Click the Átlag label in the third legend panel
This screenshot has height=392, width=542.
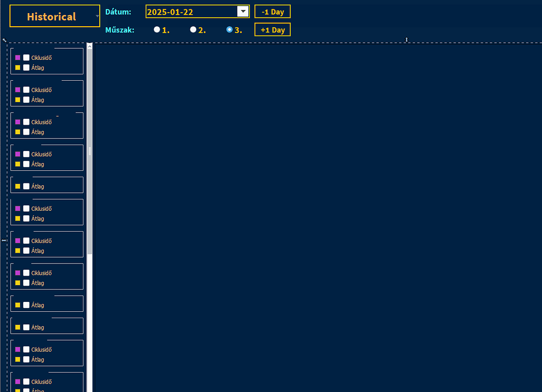(37, 132)
